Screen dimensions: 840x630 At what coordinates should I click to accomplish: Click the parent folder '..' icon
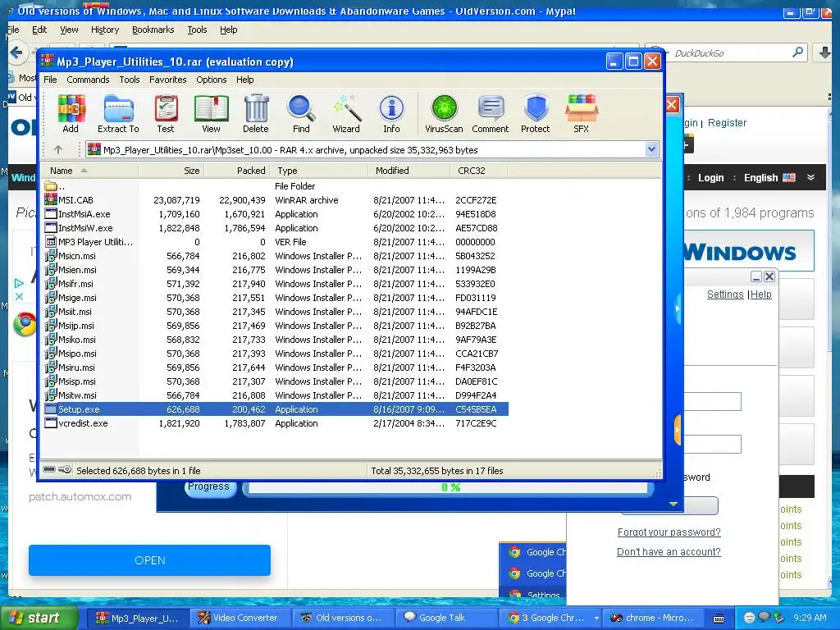pyautogui.click(x=51, y=186)
